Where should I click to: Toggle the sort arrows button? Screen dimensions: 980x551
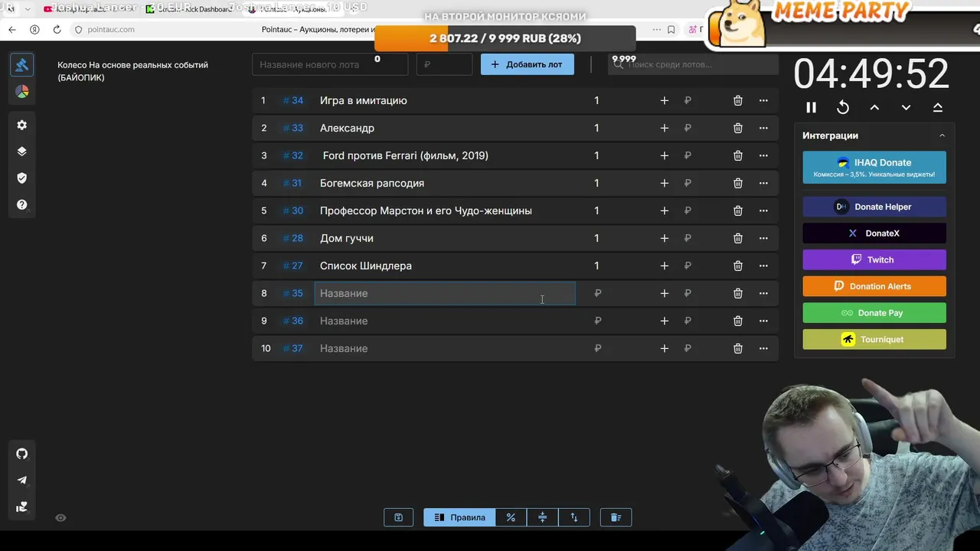[573, 517]
